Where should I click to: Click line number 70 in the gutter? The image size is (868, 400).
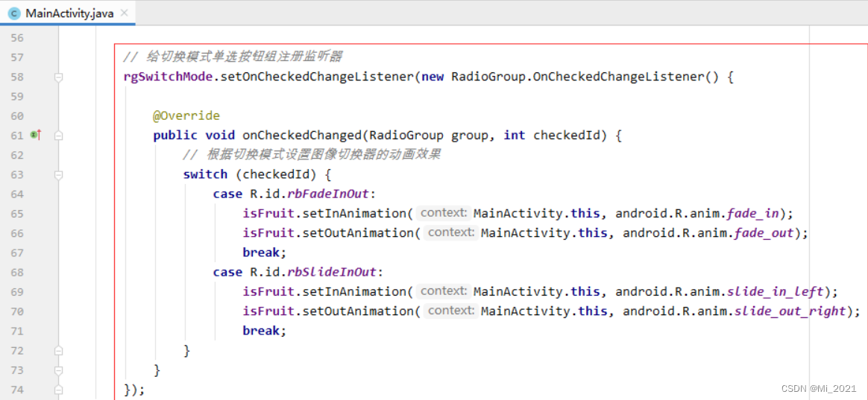pyautogui.click(x=16, y=311)
